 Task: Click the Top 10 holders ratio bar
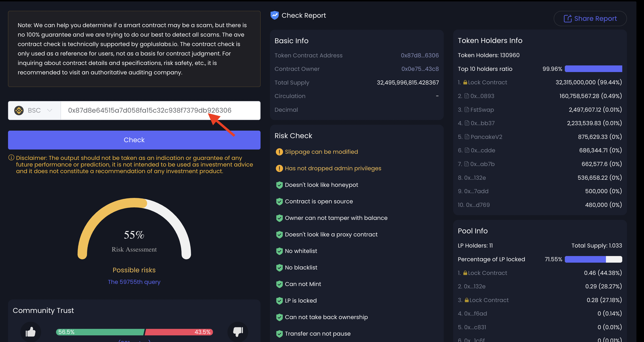pos(593,69)
